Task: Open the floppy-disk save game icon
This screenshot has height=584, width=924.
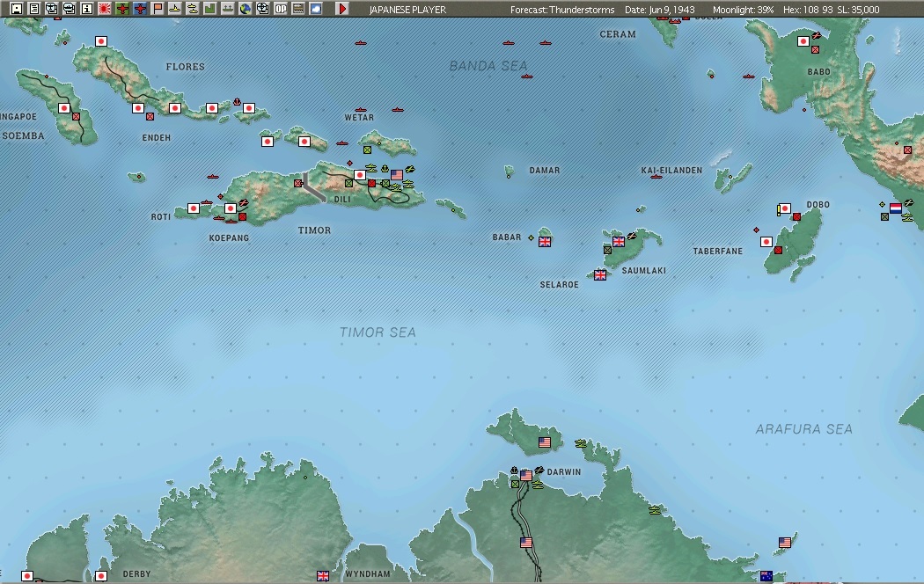Action: click(x=17, y=8)
